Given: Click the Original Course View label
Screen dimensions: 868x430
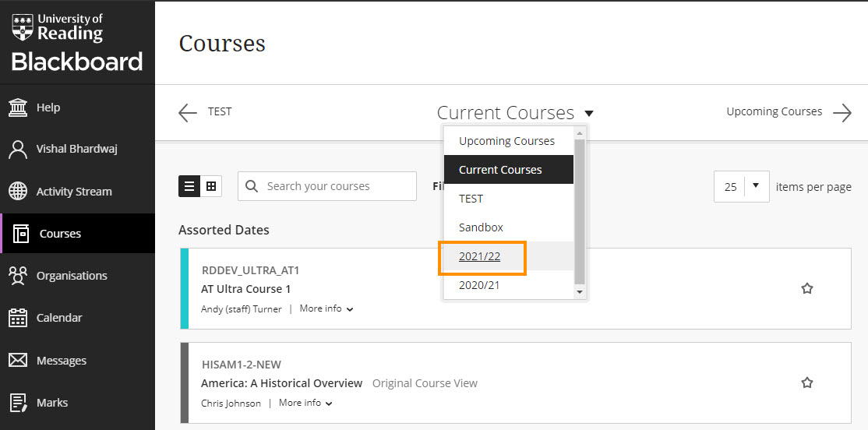Looking at the screenshot, I should point(425,383).
